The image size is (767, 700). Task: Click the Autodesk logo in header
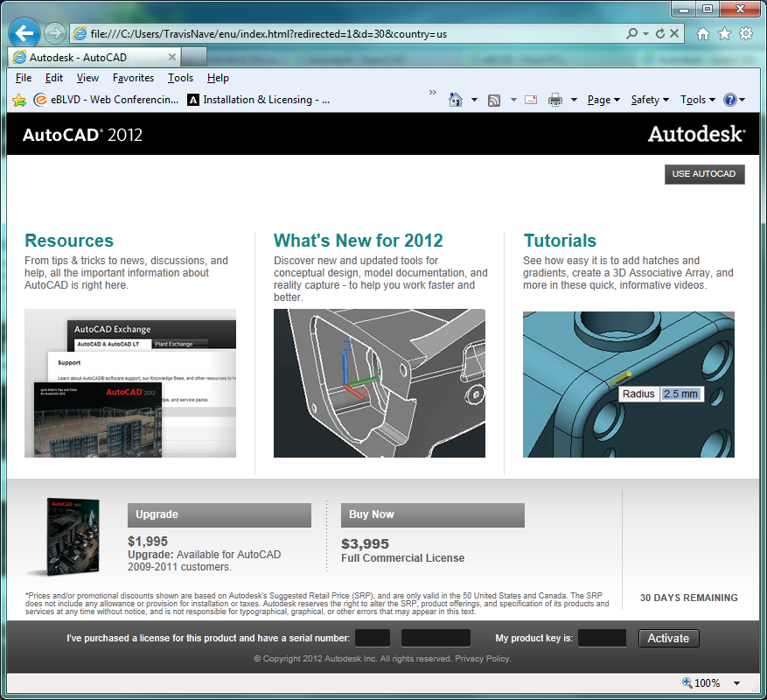(x=696, y=134)
